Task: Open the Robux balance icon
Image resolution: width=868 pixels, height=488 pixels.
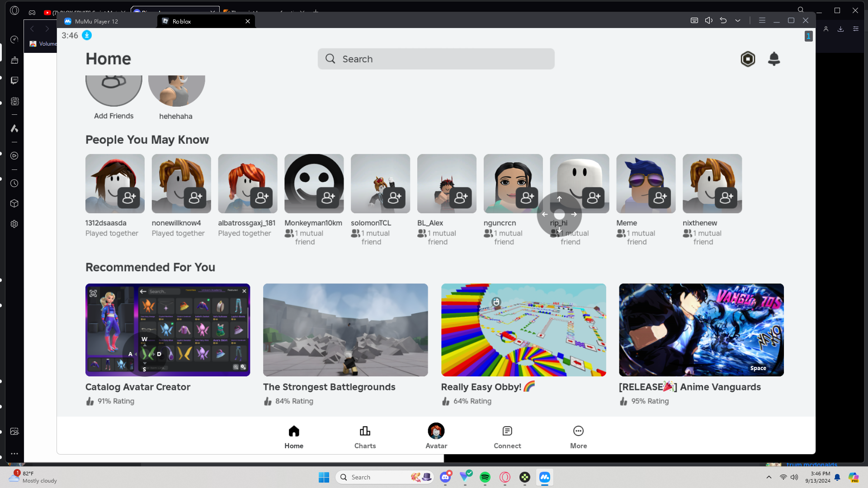Action: click(x=748, y=59)
